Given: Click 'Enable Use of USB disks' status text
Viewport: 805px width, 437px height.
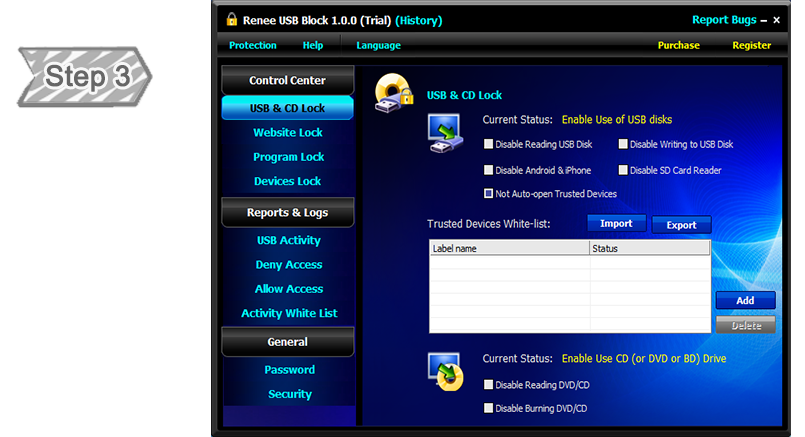Looking at the screenshot, I should pyautogui.click(x=617, y=120).
